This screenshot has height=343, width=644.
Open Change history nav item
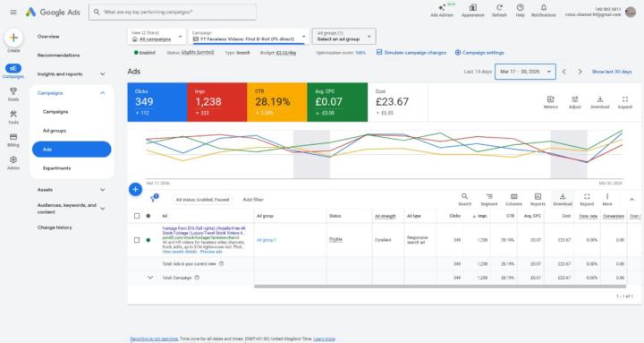(55, 227)
